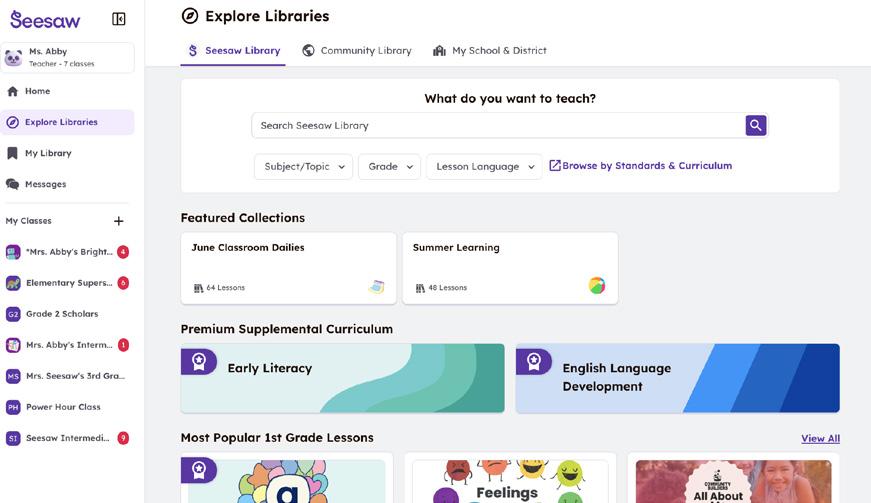Open the Early Literacy curriculum banner
This screenshot has height=503, width=871.
pos(343,378)
